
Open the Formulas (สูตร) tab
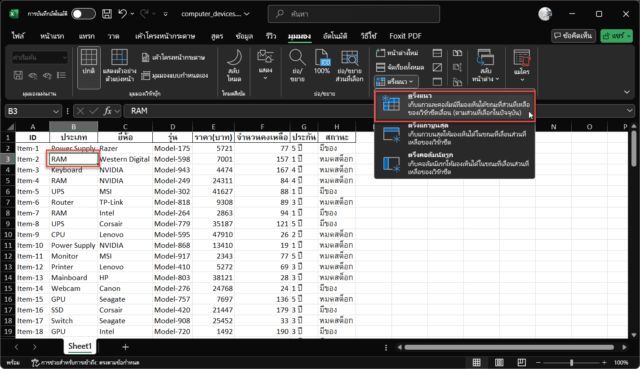[217, 36]
